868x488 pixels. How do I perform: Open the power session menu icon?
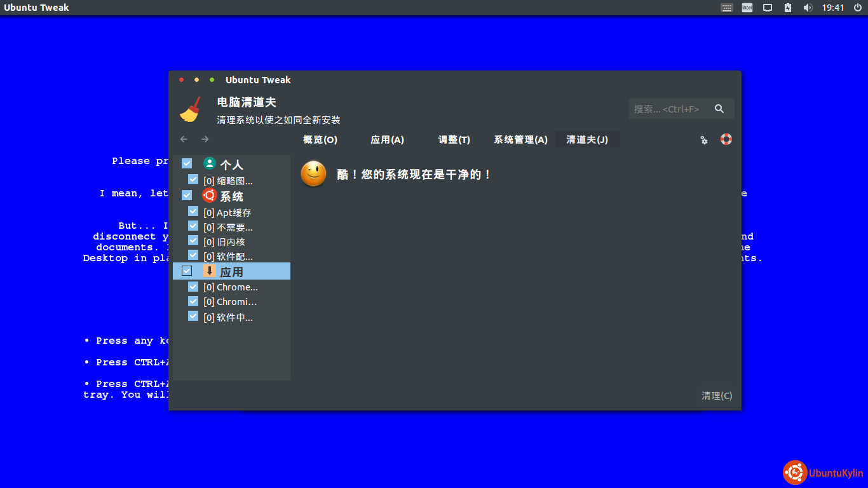tap(857, 8)
